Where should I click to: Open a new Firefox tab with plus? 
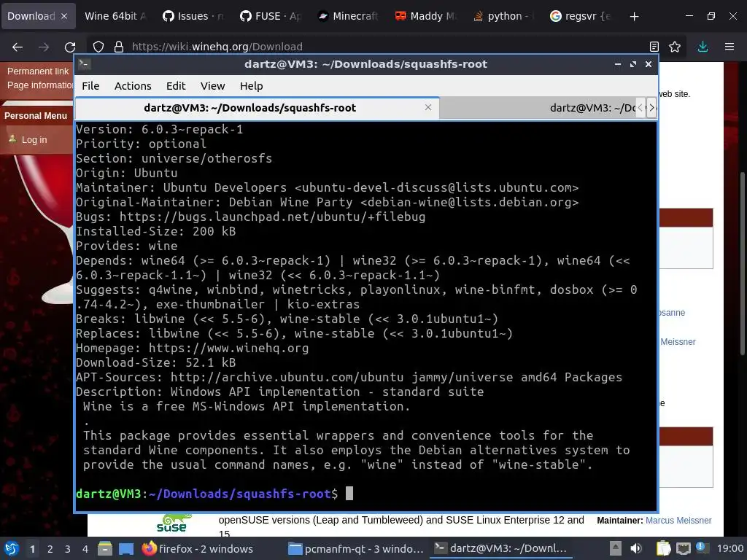coord(634,16)
